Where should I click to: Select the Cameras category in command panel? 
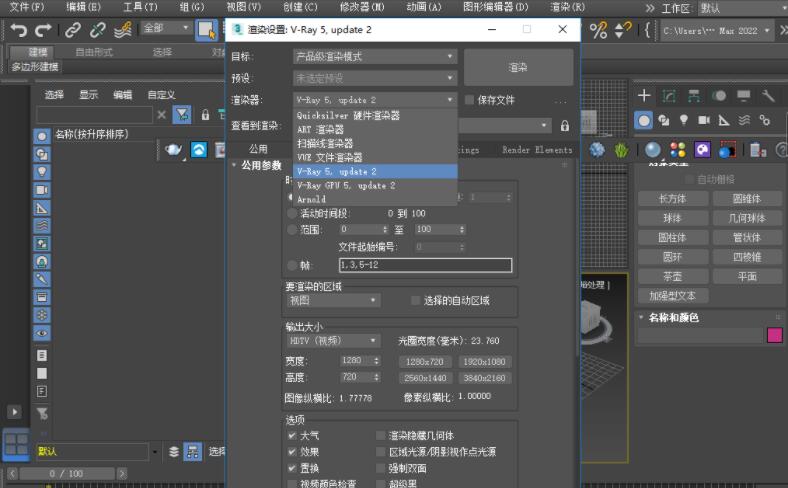(704, 120)
